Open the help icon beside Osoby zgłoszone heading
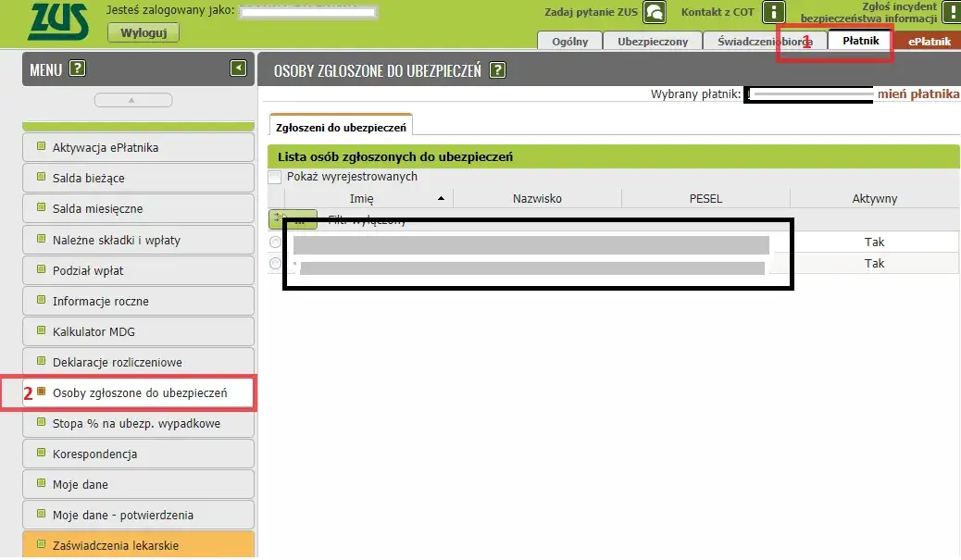 coord(498,69)
